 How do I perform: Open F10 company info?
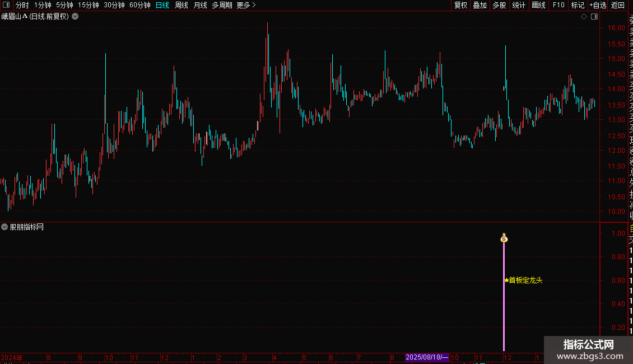tap(558, 5)
